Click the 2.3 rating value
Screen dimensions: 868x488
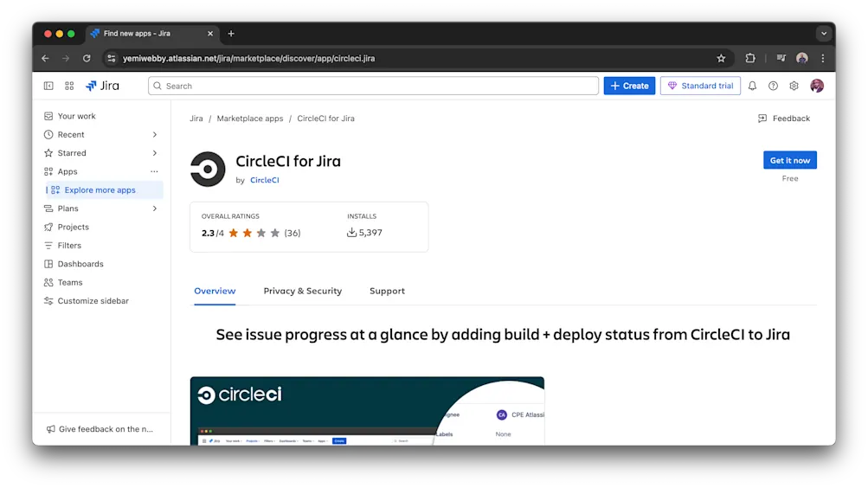click(x=208, y=233)
